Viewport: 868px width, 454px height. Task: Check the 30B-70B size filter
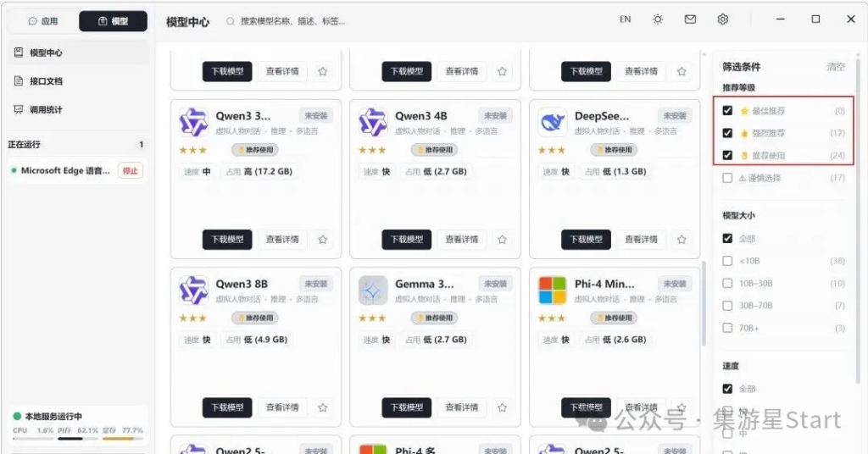click(727, 305)
